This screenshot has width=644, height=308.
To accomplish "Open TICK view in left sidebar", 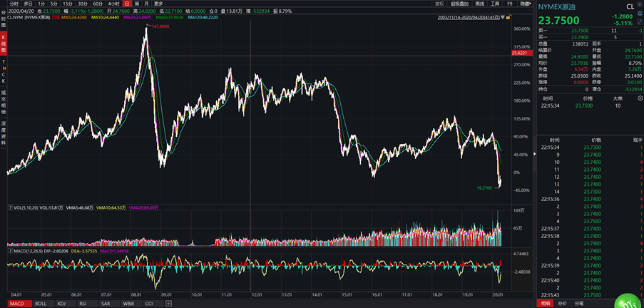I will click(4, 71).
